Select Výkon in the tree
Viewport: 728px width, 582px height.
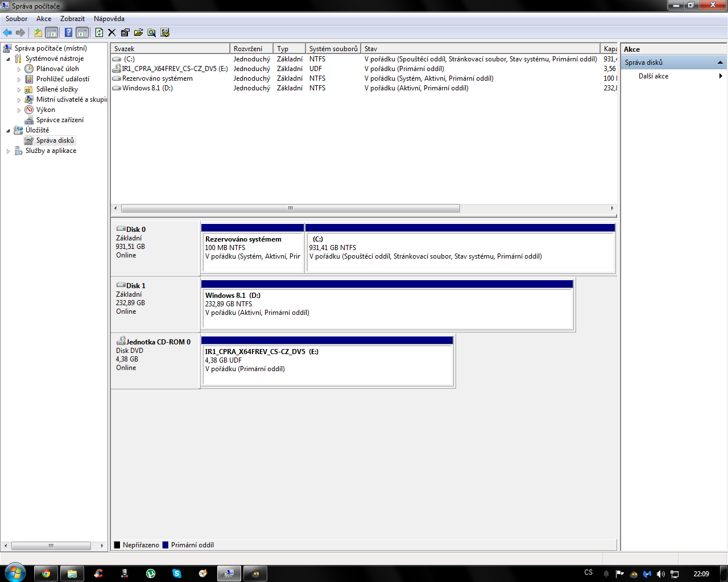point(45,110)
